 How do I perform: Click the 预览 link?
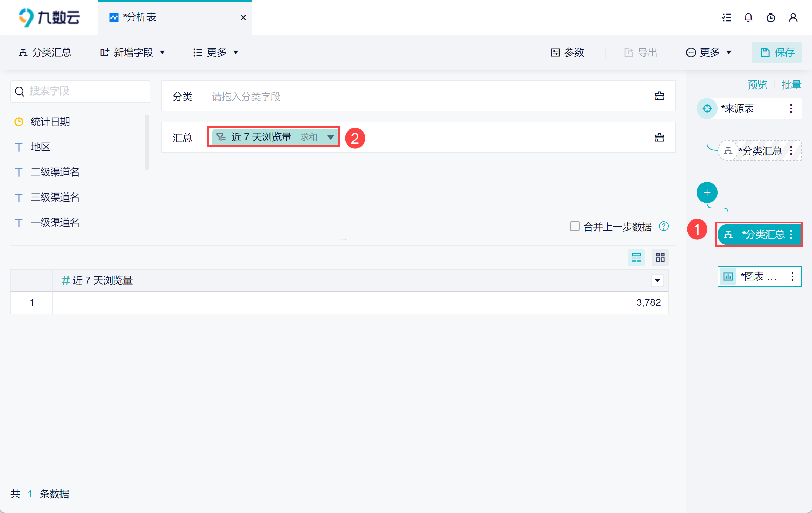757,85
